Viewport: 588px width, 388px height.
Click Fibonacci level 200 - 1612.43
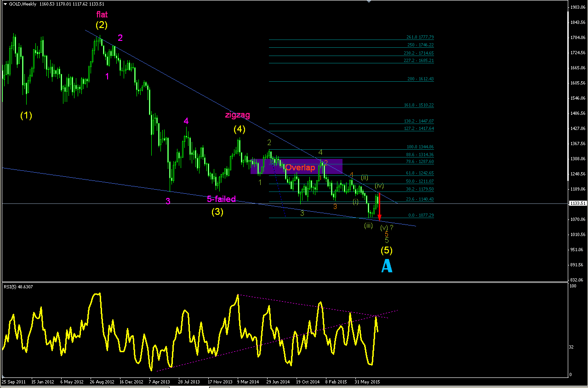420,79
